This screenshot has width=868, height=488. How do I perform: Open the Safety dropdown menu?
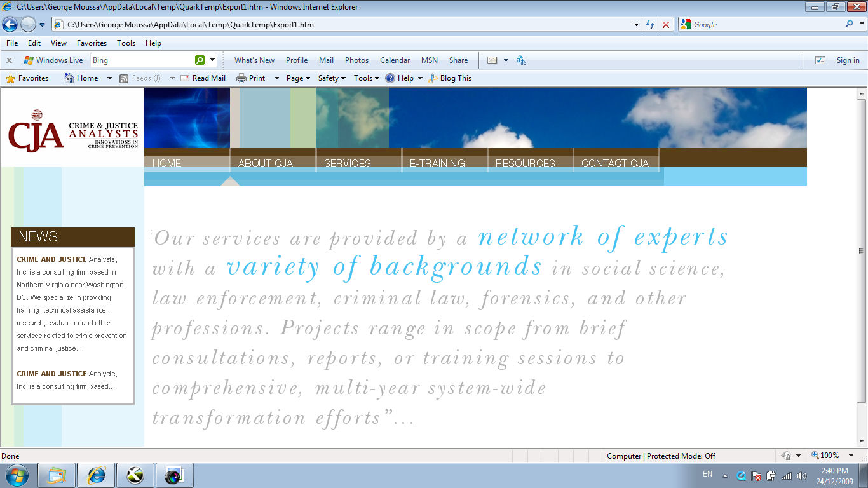pyautogui.click(x=328, y=78)
